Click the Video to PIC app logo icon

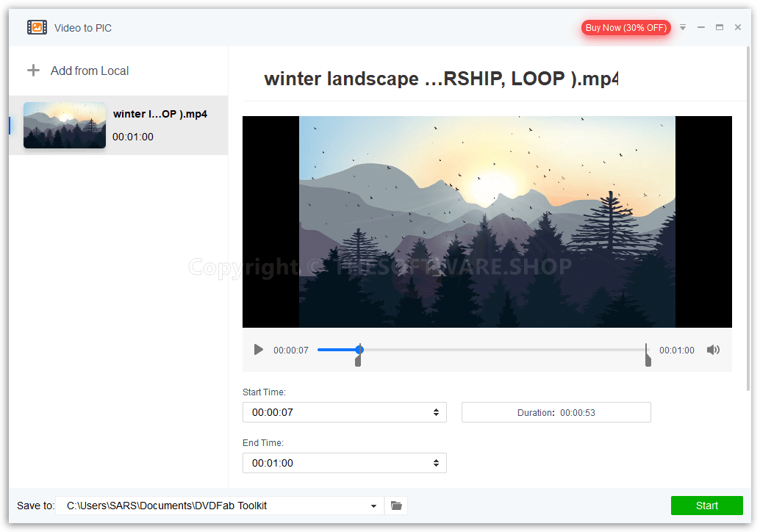tap(37, 28)
